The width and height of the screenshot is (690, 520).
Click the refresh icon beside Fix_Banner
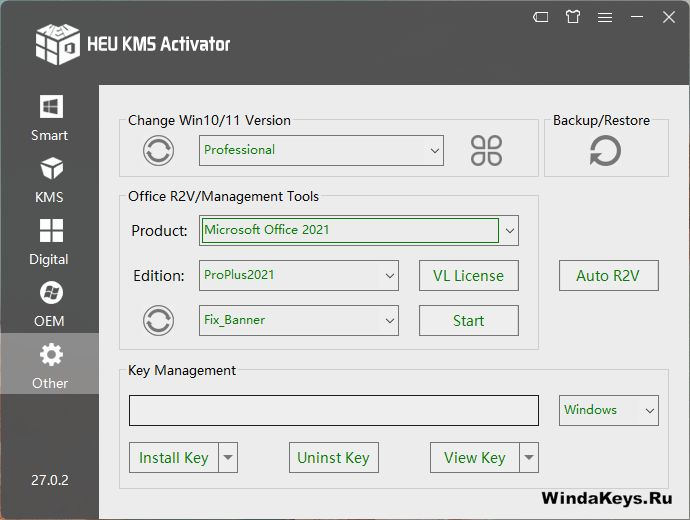tap(158, 320)
